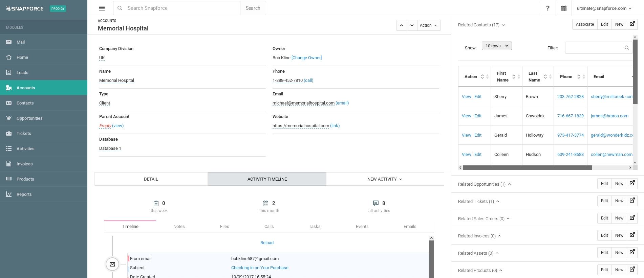Select the Emails sub-tab
644x278 pixels.
(410, 227)
